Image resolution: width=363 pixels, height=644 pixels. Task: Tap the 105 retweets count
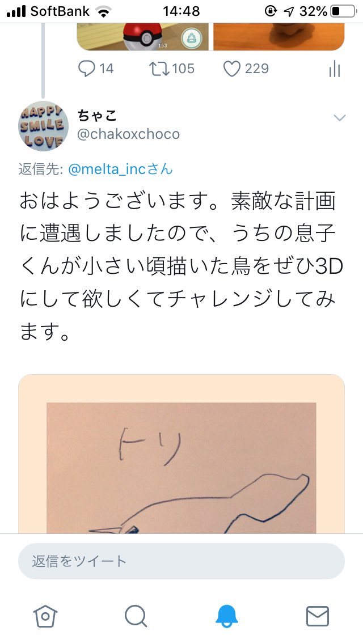(x=183, y=69)
